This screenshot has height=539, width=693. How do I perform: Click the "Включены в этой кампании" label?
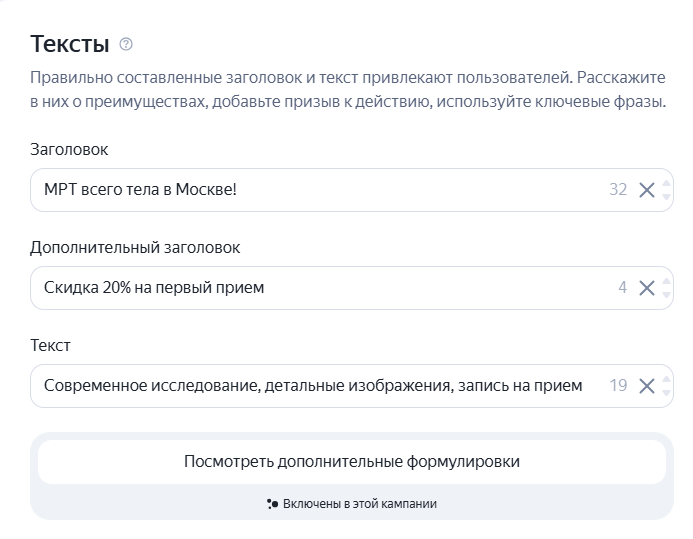(x=360, y=504)
